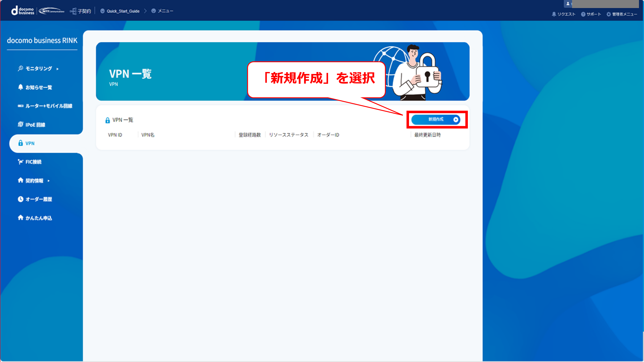Click the モニタリング magnifier icon

pyautogui.click(x=20, y=68)
